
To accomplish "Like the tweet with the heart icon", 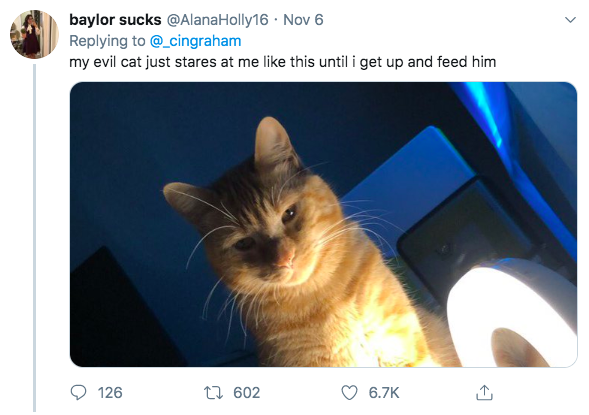I will point(349,393).
